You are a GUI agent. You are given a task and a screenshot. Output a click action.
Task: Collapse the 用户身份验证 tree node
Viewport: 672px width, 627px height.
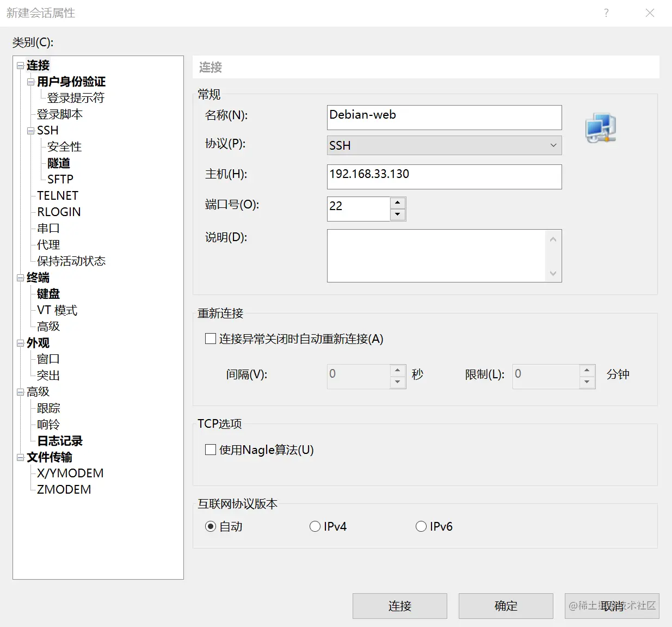30,82
